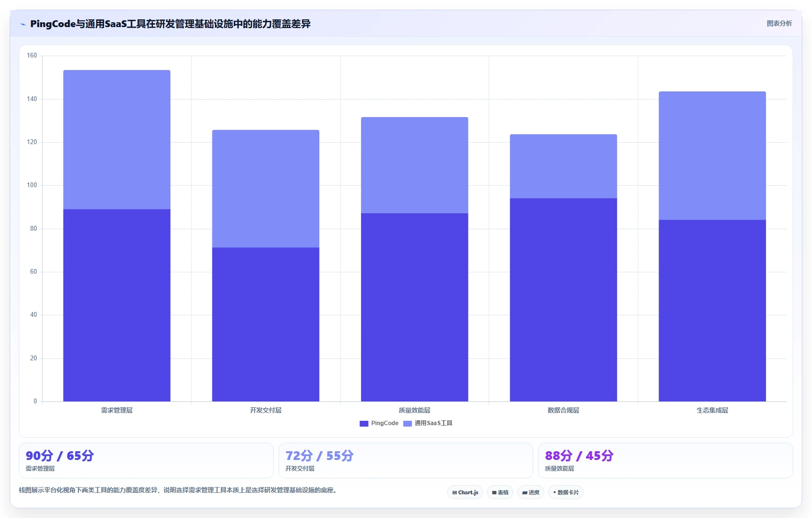Click the PingCode bar segment for 开发交付层
812x518 pixels.
click(266, 325)
